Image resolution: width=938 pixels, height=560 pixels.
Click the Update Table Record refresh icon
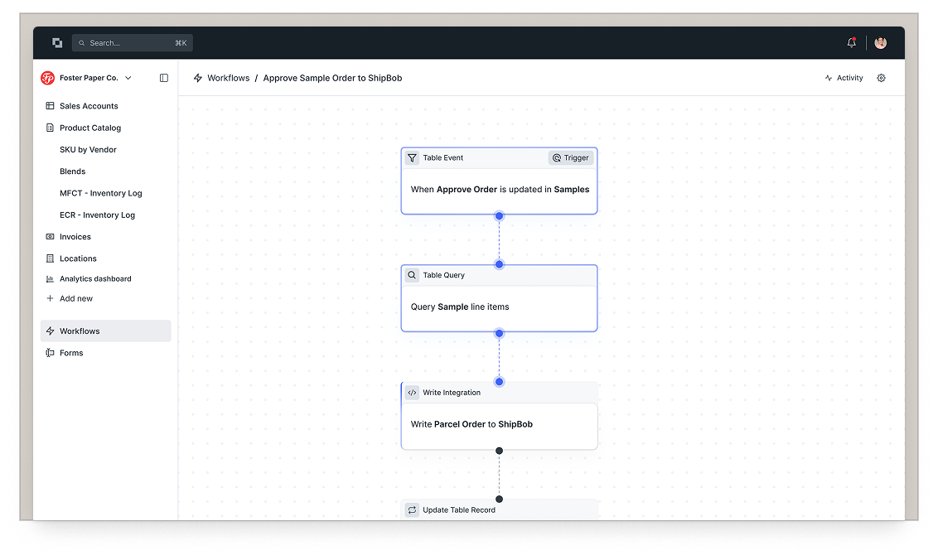coord(412,510)
